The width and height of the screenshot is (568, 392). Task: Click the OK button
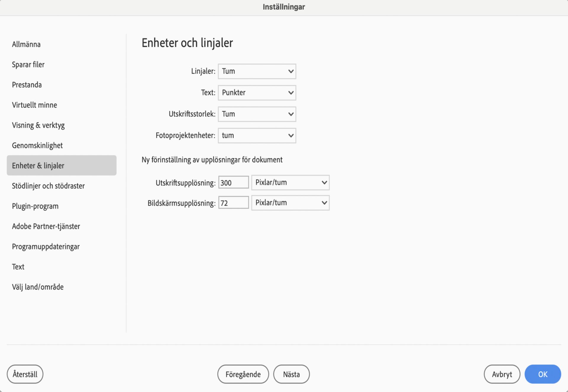[543, 374]
